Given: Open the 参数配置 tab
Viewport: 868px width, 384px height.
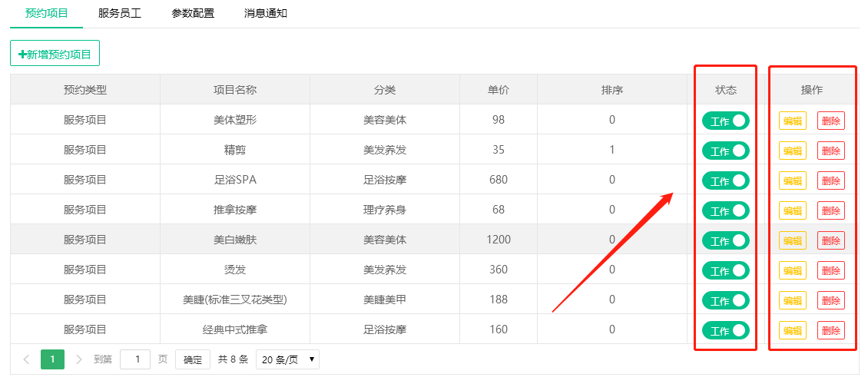Looking at the screenshot, I should pyautogui.click(x=193, y=13).
